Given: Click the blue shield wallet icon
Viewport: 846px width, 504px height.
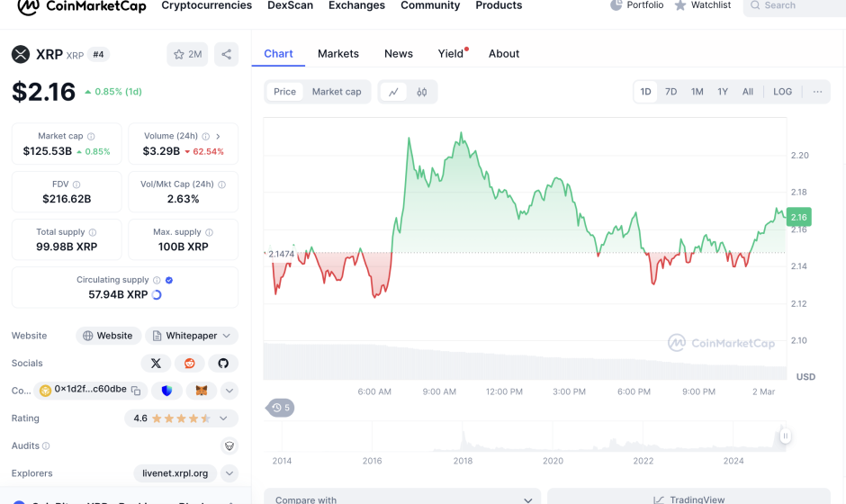Looking at the screenshot, I should [167, 391].
